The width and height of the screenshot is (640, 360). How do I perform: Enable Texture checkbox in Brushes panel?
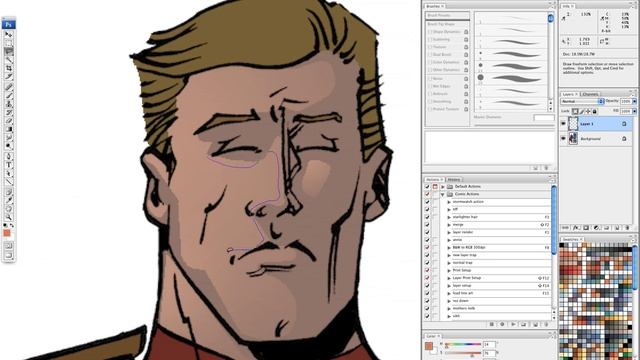tap(429, 47)
